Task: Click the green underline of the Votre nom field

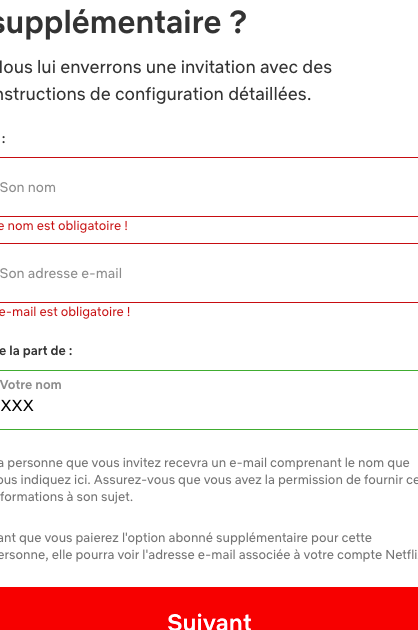Action: click(209, 430)
